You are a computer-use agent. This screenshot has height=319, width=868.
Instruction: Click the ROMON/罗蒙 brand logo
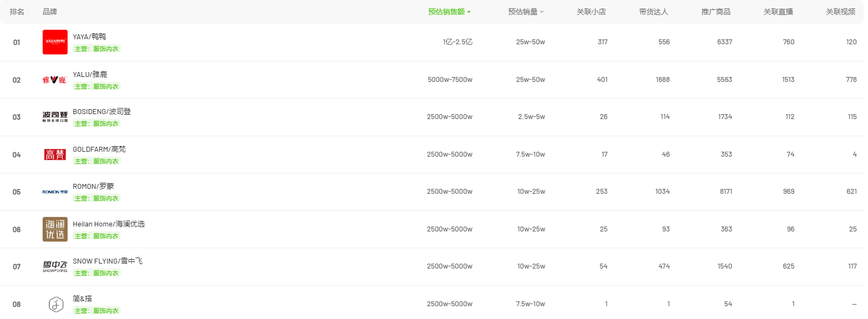coord(55,192)
